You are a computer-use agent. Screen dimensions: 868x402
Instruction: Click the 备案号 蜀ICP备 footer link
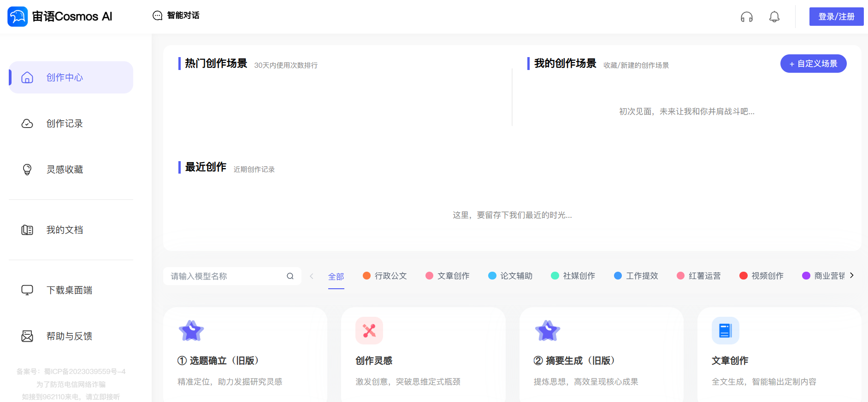coord(71,372)
